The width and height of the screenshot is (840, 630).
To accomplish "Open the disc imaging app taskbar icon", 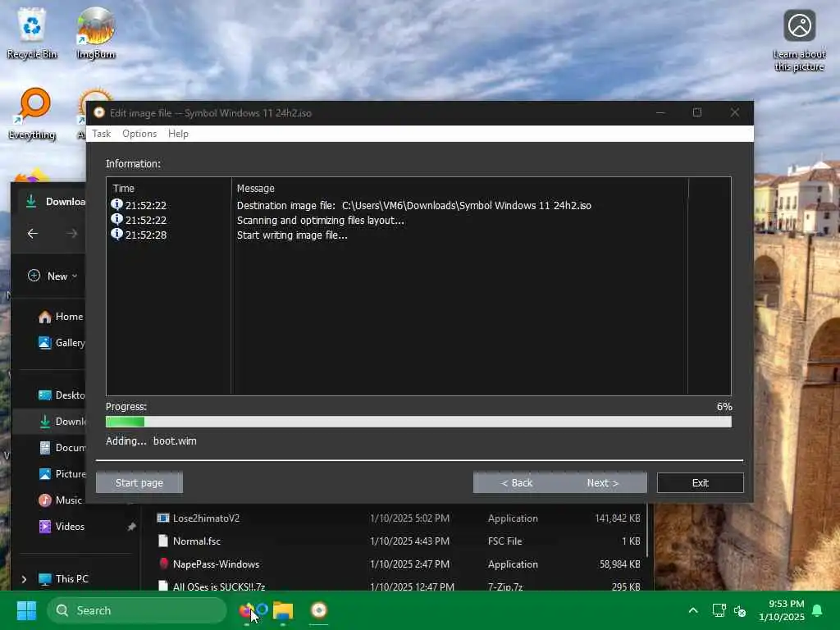I will (x=319, y=610).
